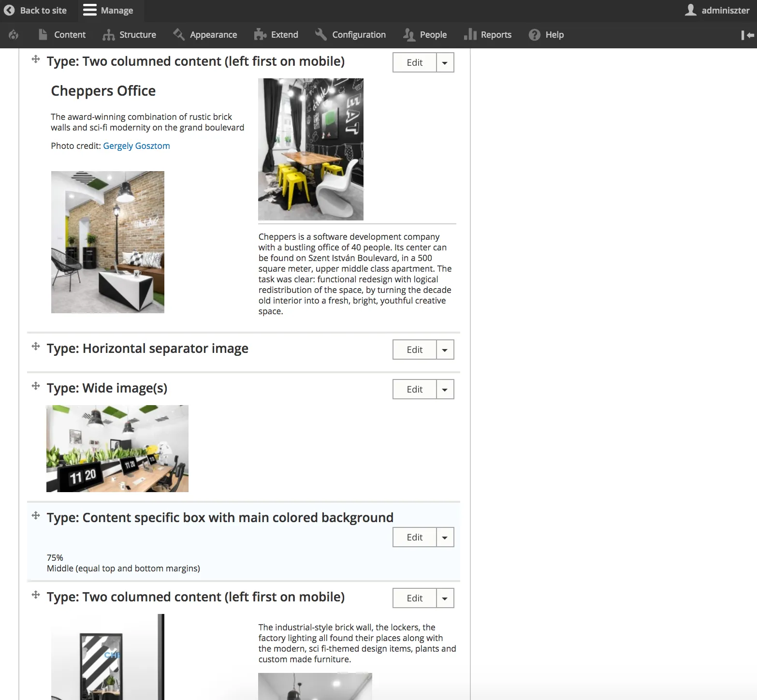Click the yellow stools dining room thumbnail
Image resolution: width=757 pixels, height=700 pixels.
(311, 149)
